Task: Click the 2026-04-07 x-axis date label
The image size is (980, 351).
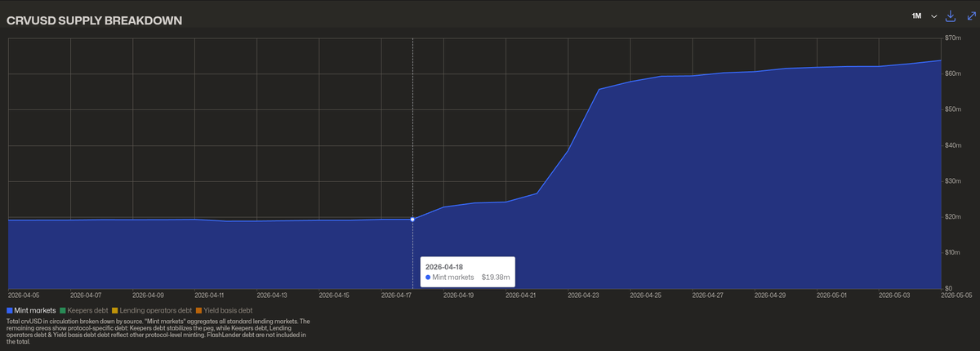Action: point(86,295)
